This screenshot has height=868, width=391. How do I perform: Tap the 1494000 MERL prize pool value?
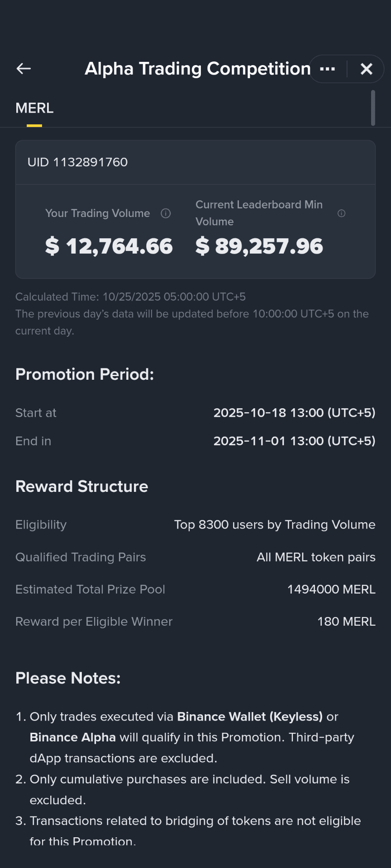click(x=331, y=590)
